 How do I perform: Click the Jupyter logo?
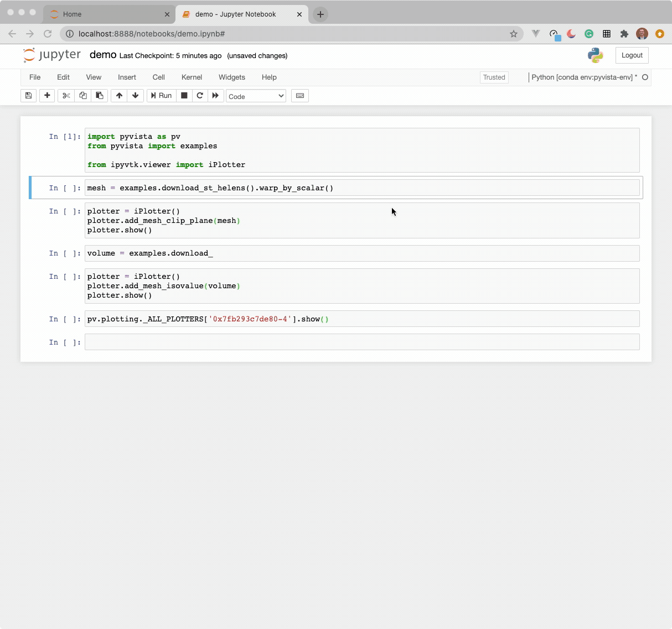pyautogui.click(x=52, y=55)
